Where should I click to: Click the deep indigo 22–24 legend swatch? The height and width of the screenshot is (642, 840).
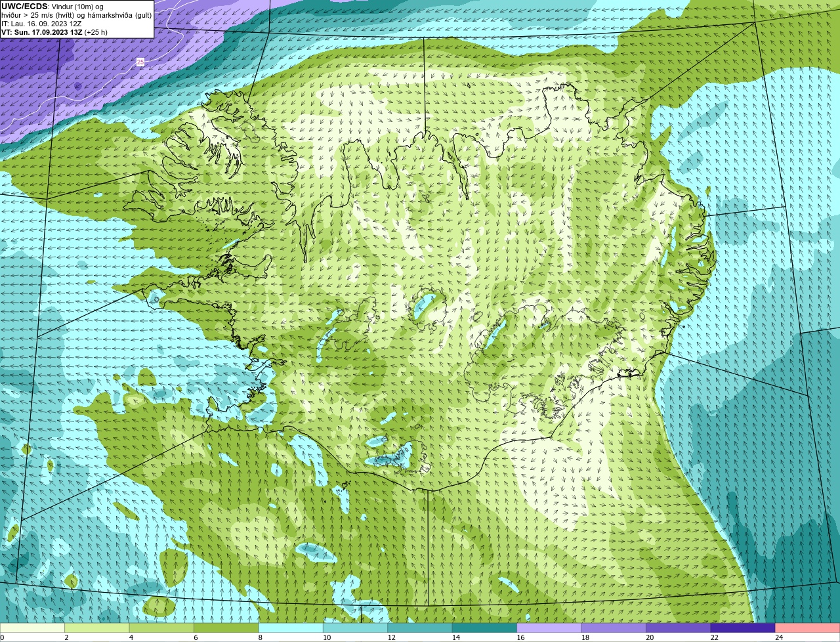tap(742, 628)
